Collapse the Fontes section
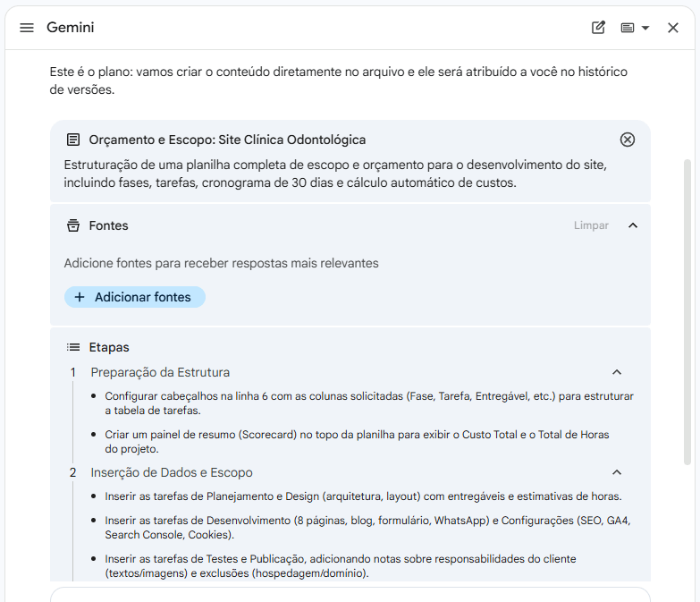700x602 pixels. (633, 225)
